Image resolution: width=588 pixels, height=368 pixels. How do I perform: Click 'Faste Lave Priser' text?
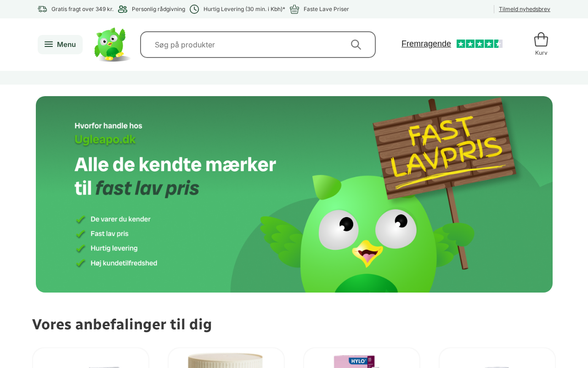tap(326, 9)
